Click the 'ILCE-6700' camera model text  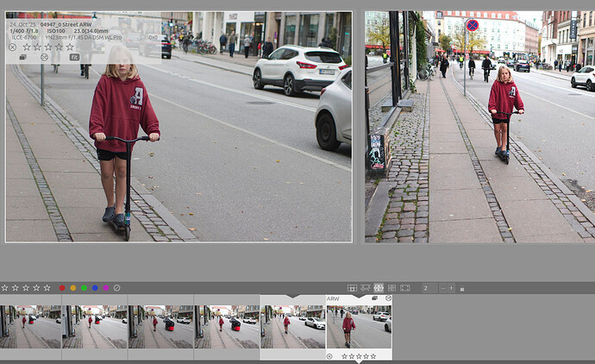[24, 37]
